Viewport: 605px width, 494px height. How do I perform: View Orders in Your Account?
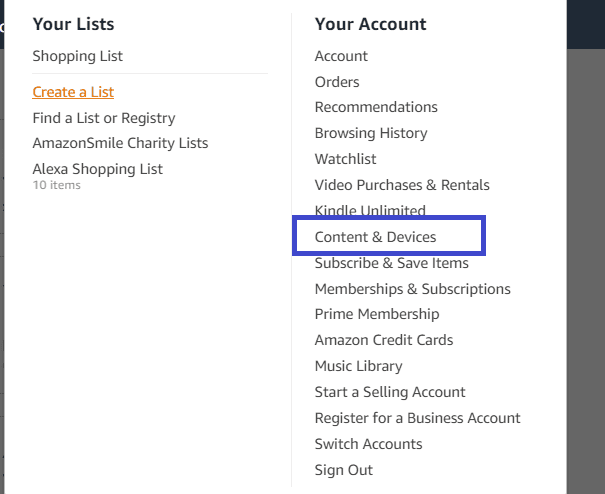click(337, 82)
